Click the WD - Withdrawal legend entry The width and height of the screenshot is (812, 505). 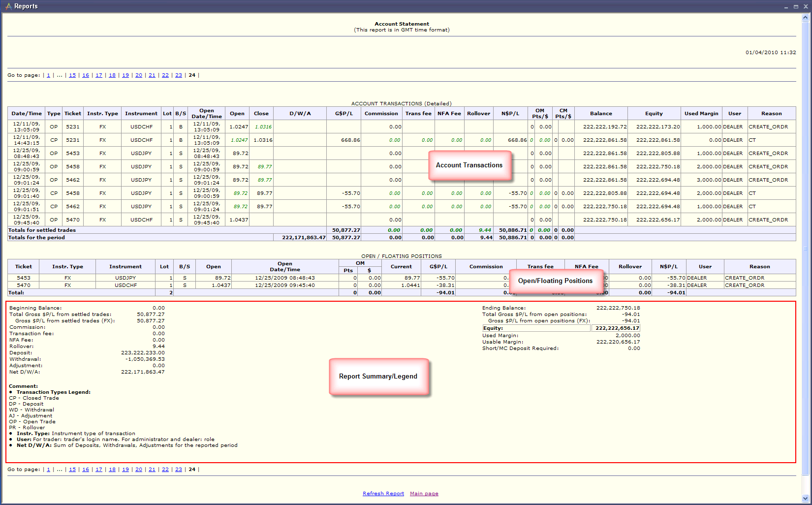point(31,410)
